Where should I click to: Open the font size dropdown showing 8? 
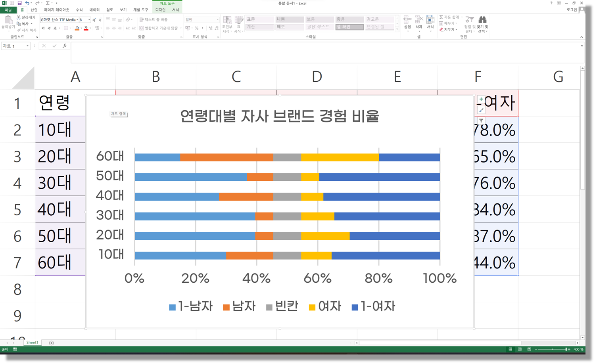tap(89, 20)
